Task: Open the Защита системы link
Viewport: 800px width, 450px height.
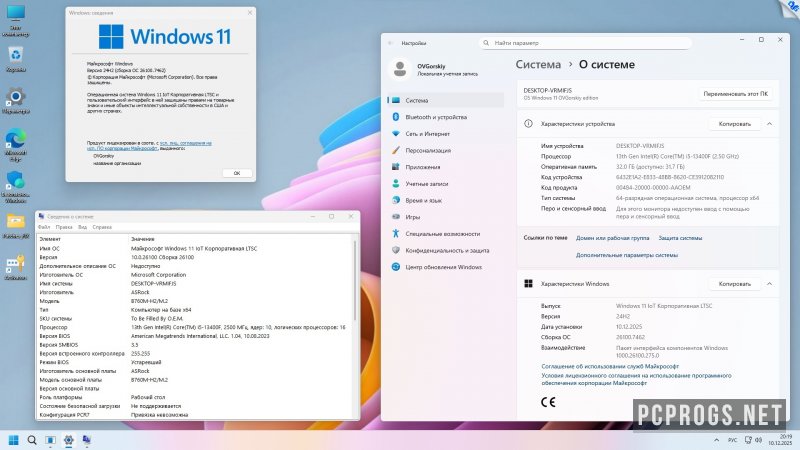Action: [680, 238]
